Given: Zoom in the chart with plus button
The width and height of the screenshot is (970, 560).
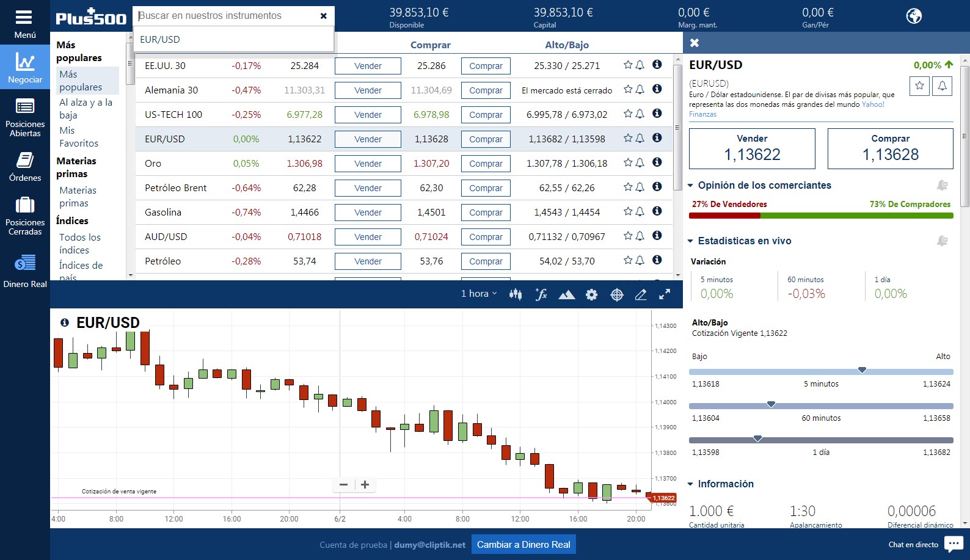Looking at the screenshot, I should coord(365,484).
